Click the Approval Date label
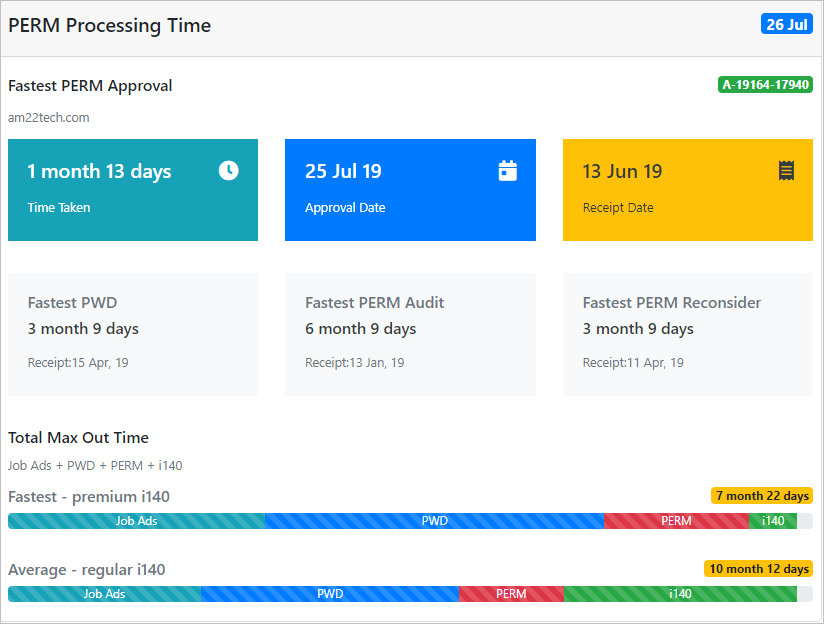This screenshot has height=624, width=824. [x=345, y=208]
